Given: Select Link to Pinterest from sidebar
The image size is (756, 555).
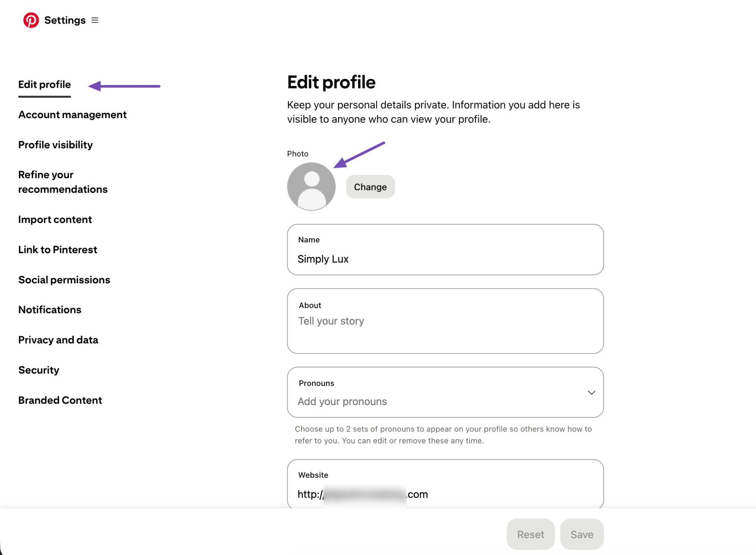Looking at the screenshot, I should coord(57,249).
